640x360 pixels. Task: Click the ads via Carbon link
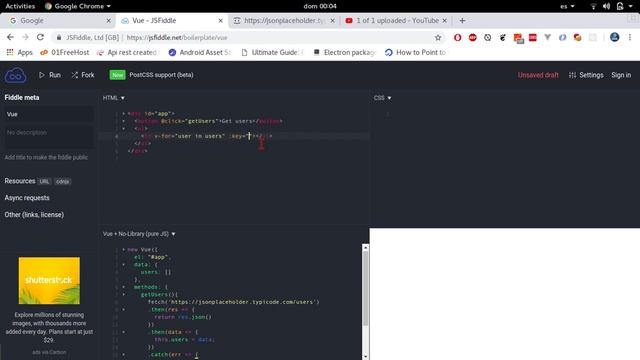point(49,352)
